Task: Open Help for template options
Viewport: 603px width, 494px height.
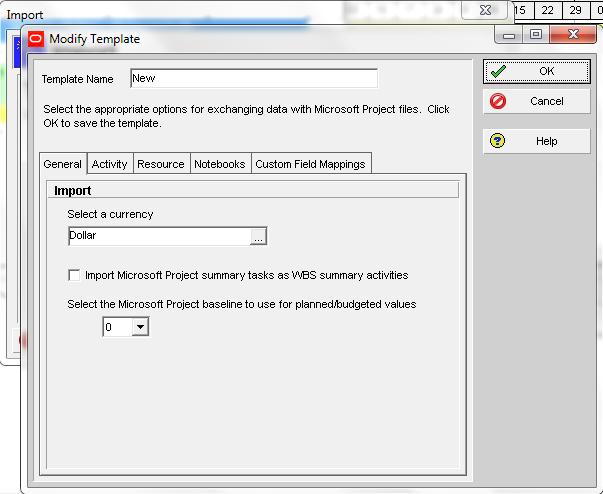Action: [536, 141]
